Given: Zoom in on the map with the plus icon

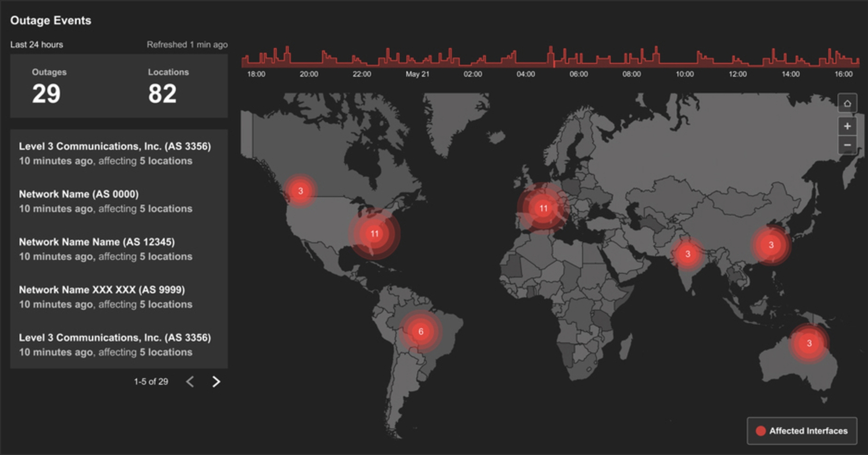Looking at the screenshot, I should (x=848, y=126).
